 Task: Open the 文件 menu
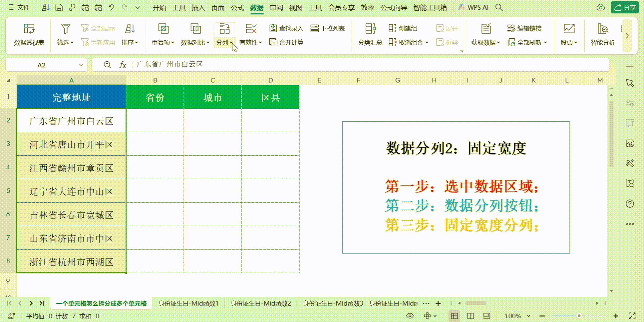pyautogui.click(x=19, y=7)
